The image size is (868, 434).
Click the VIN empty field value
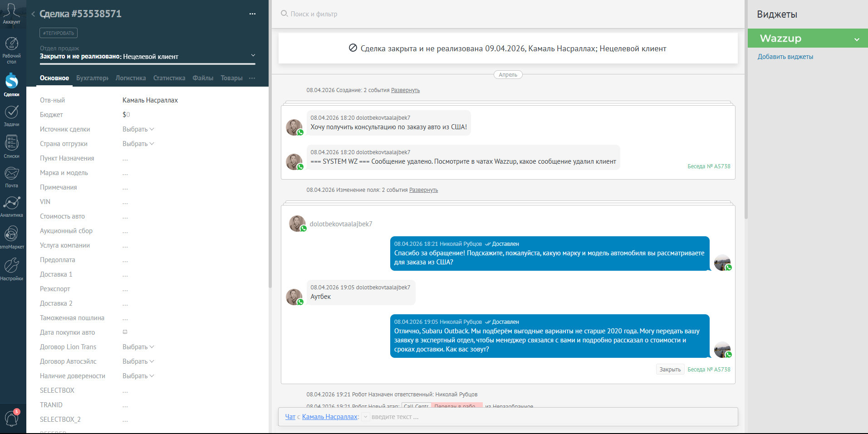(125, 203)
